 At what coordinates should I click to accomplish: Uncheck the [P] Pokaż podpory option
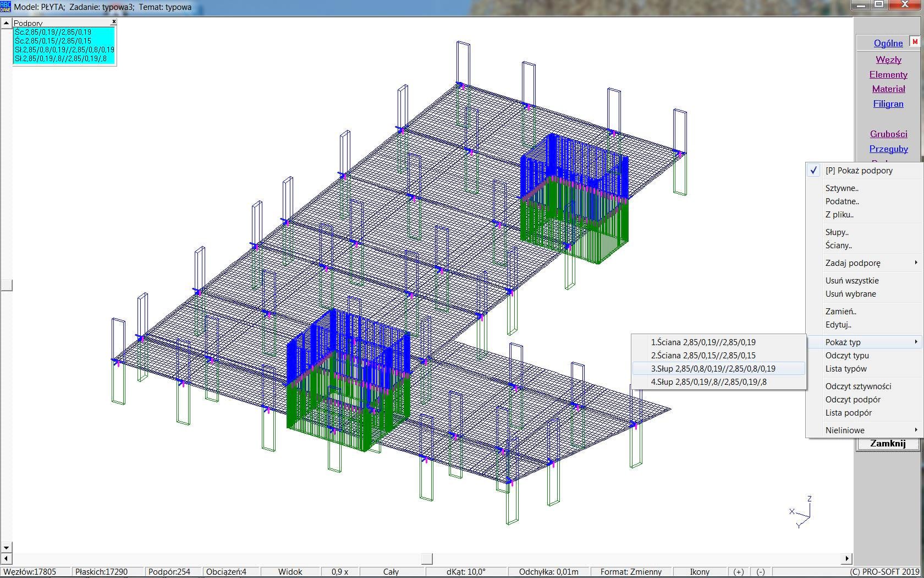[x=859, y=171]
